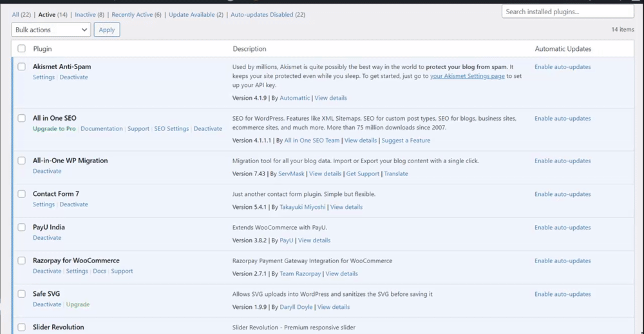Open your Akismet Settings page link
The image size is (644, 334).
(468, 76)
